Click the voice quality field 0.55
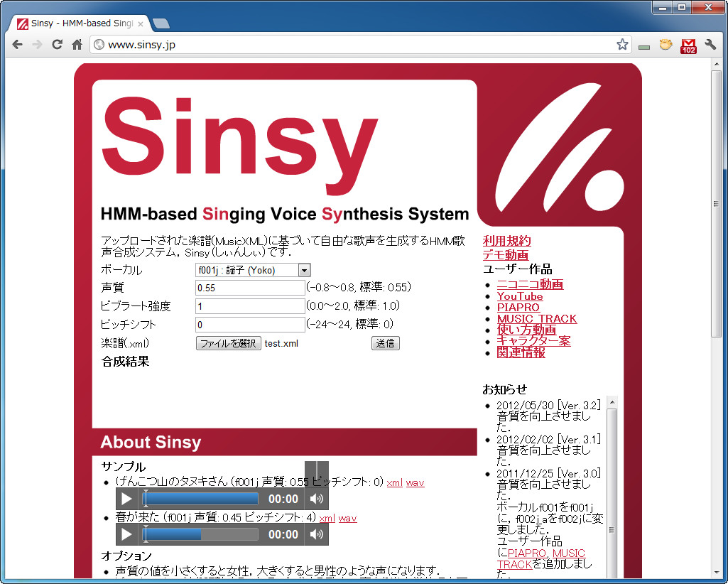This screenshot has width=728, height=584. click(250, 288)
